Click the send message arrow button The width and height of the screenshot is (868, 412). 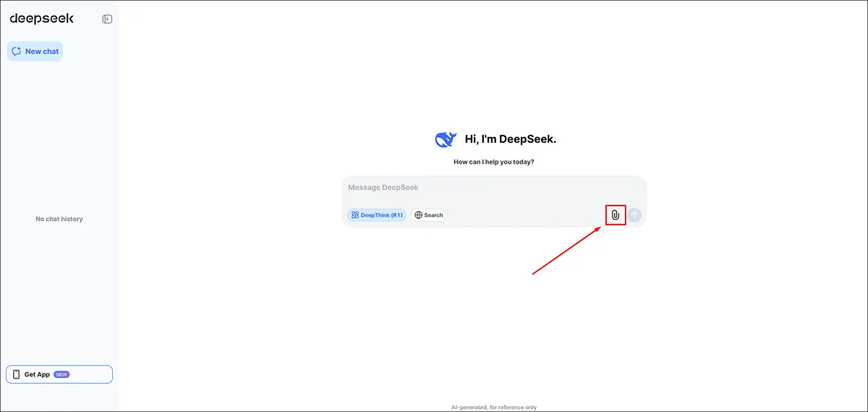point(634,215)
